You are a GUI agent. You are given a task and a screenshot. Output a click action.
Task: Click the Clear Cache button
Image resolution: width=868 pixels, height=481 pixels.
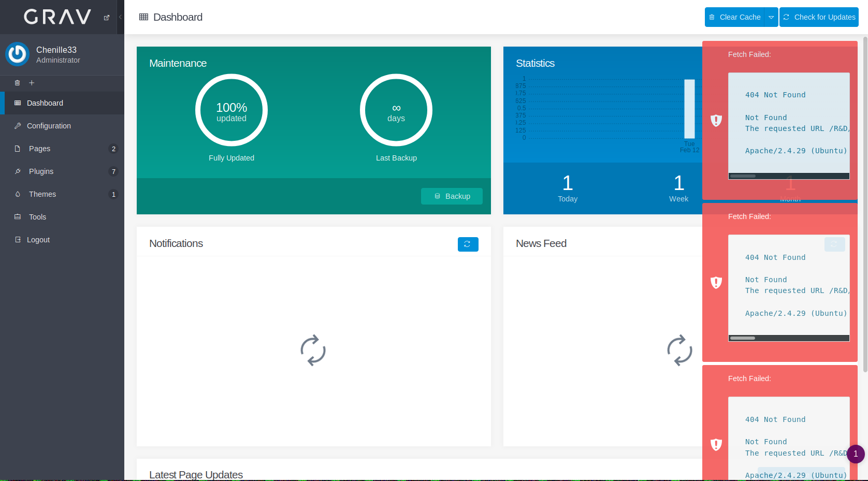coord(734,17)
